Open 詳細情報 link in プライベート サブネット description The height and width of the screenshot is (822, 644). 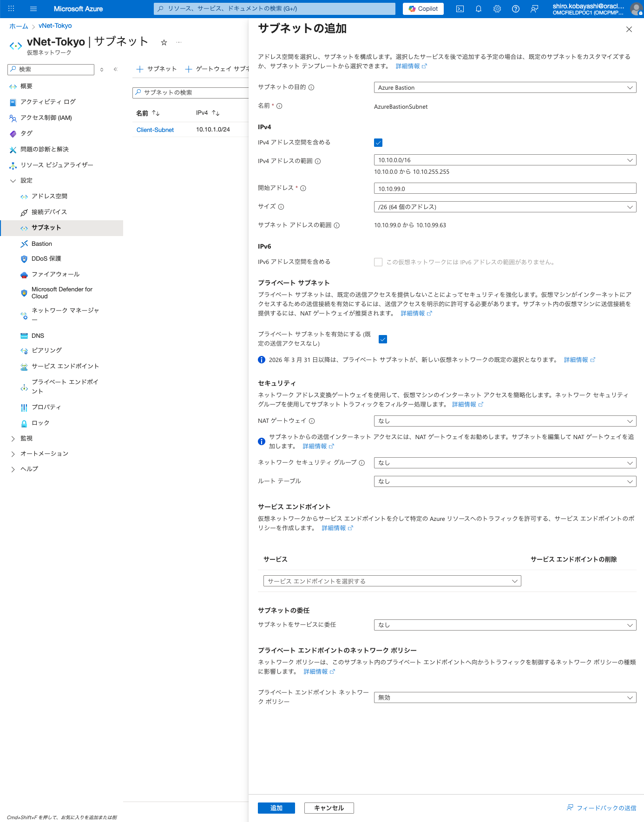pos(416,313)
